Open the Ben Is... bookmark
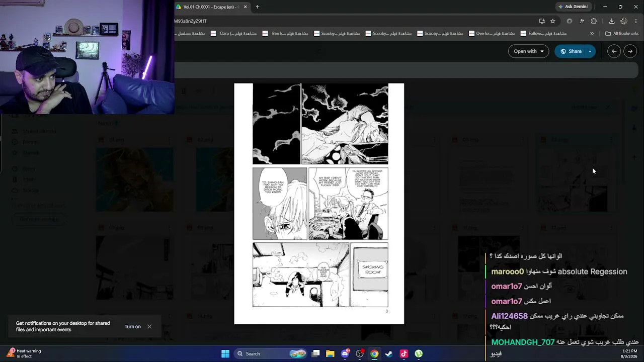The width and height of the screenshot is (644, 362). [x=285, y=34]
